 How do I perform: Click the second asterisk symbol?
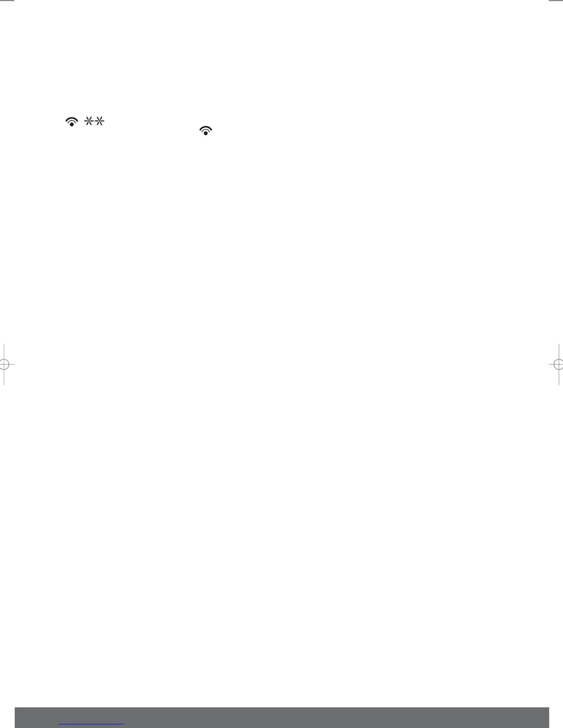pyautogui.click(x=100, y=122)
